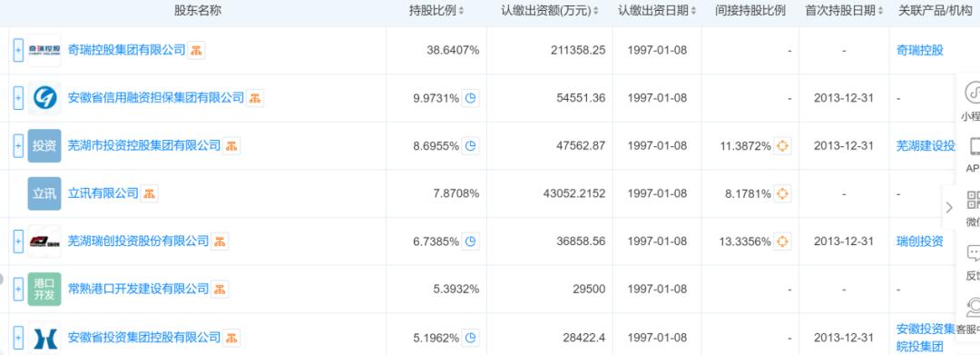The image size is (980, 355).
Task: Open equity structure icon beside 常熟港口开发建设有限公司
Action: coord(220,290)
